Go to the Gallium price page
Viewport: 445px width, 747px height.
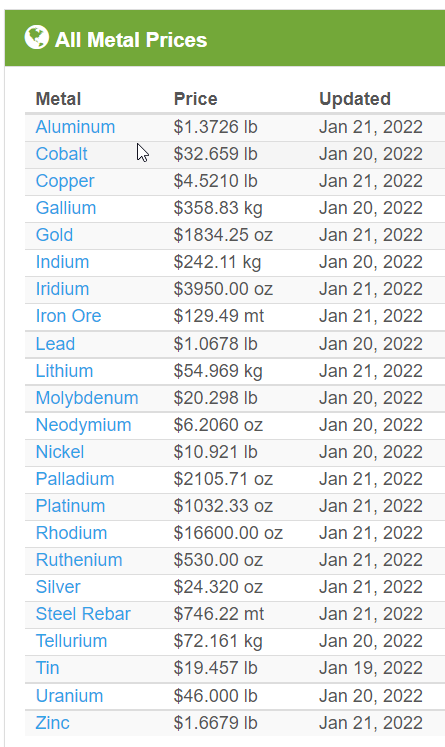click(x=66, y=208)
